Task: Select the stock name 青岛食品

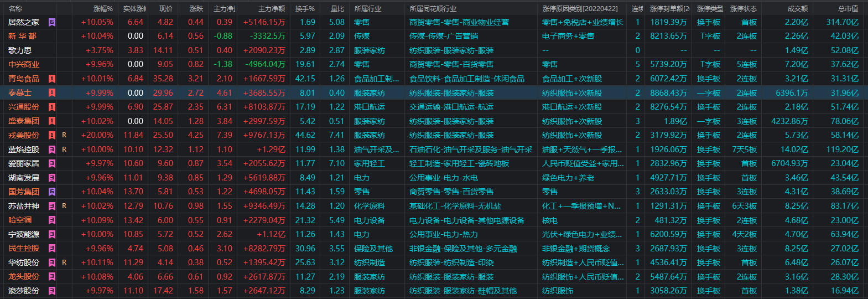Action: pos(24,79)
